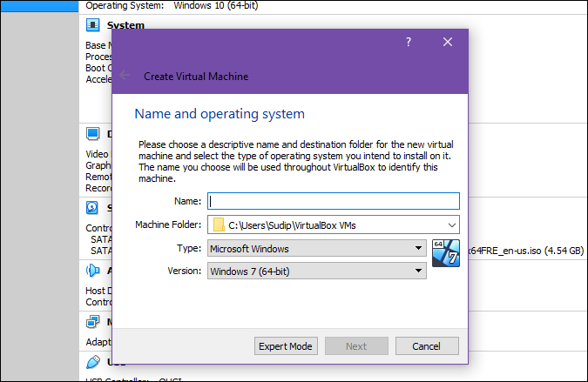Click the Network section icon
The height and width of the screenshot is (382, 588).
[93, 322]
